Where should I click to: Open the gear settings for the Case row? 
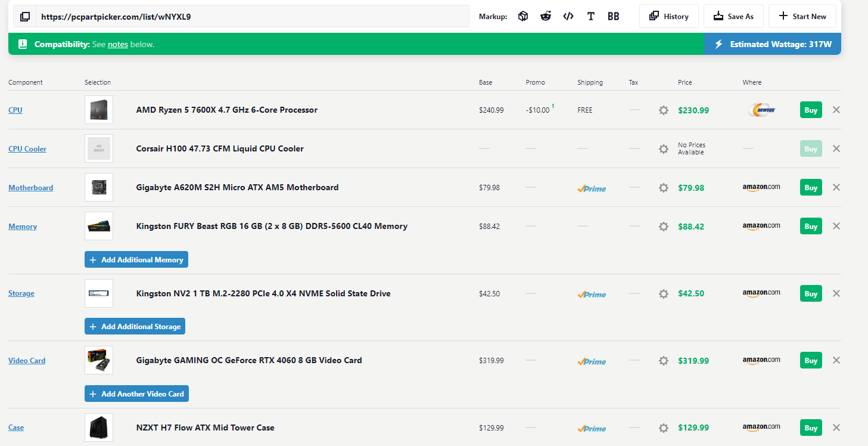point(664,428)
